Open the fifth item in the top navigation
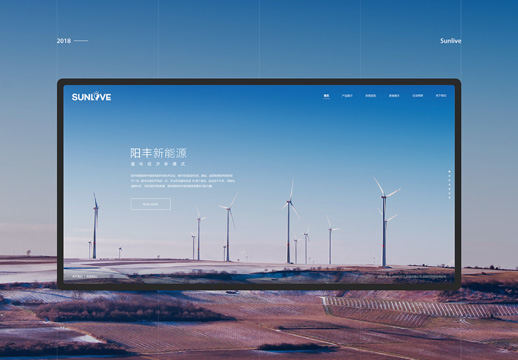Viewport: 518px width, 360px height. 417,96
